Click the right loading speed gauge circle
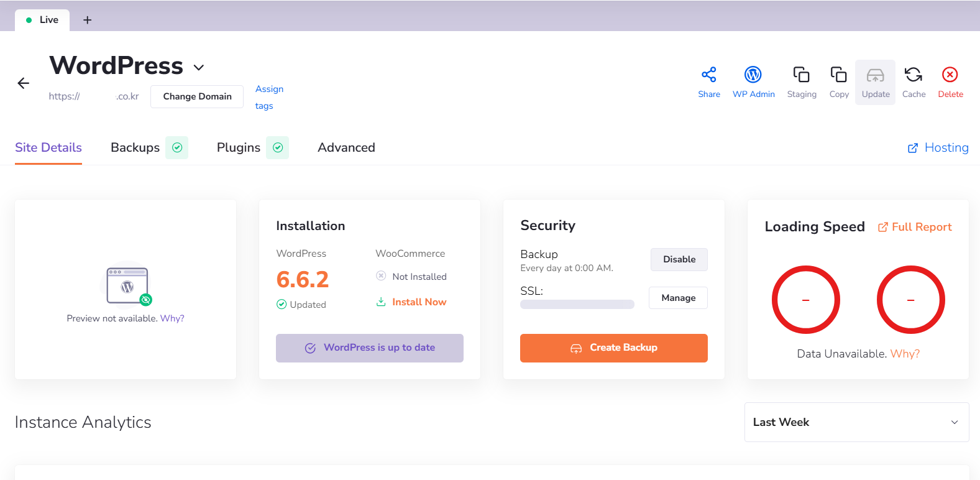This screenshot has width=980, height=480. pyautogui.click(x=911, y=300)
